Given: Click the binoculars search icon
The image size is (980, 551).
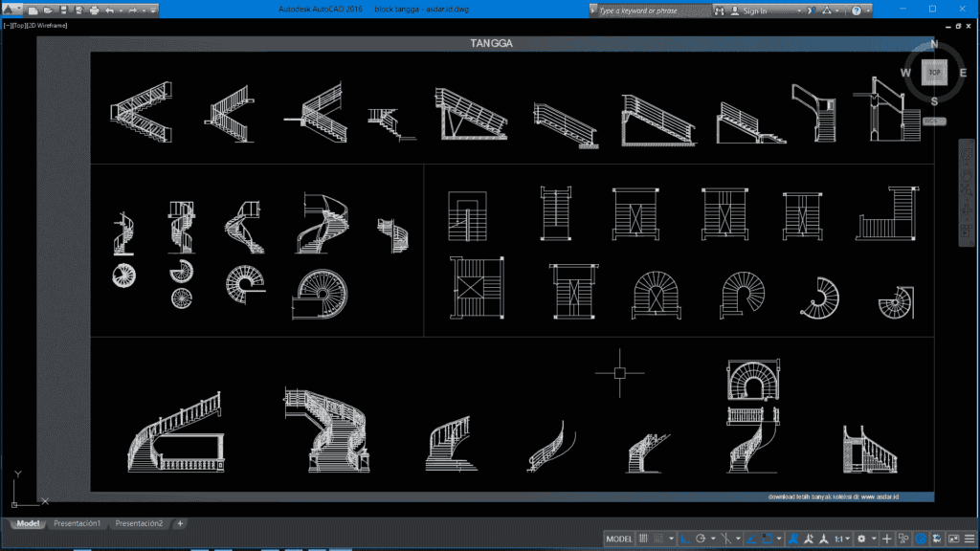Looking at the screenshot, I should coord(720,11).
